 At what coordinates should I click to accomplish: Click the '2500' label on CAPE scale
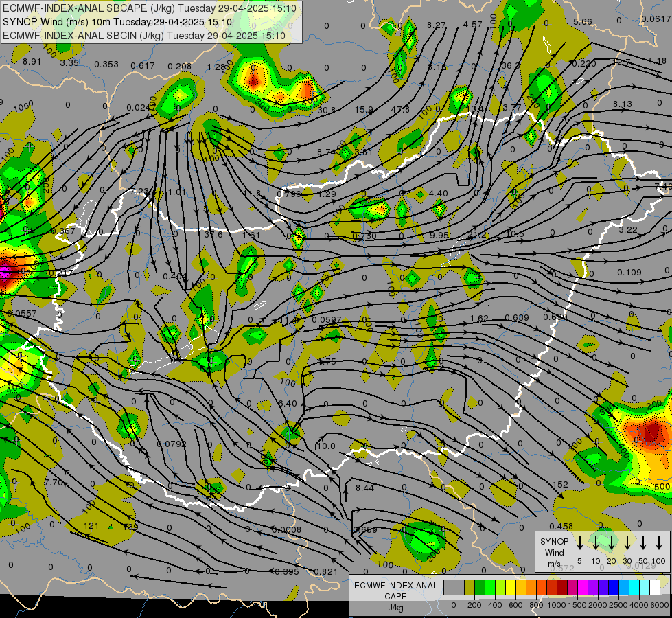[x=618, y=605]
